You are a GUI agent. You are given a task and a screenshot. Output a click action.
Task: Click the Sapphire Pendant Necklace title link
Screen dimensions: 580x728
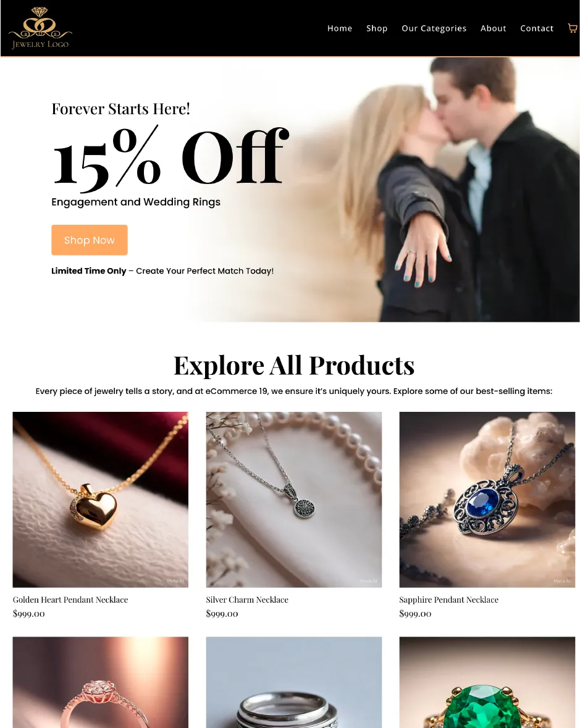448,600
